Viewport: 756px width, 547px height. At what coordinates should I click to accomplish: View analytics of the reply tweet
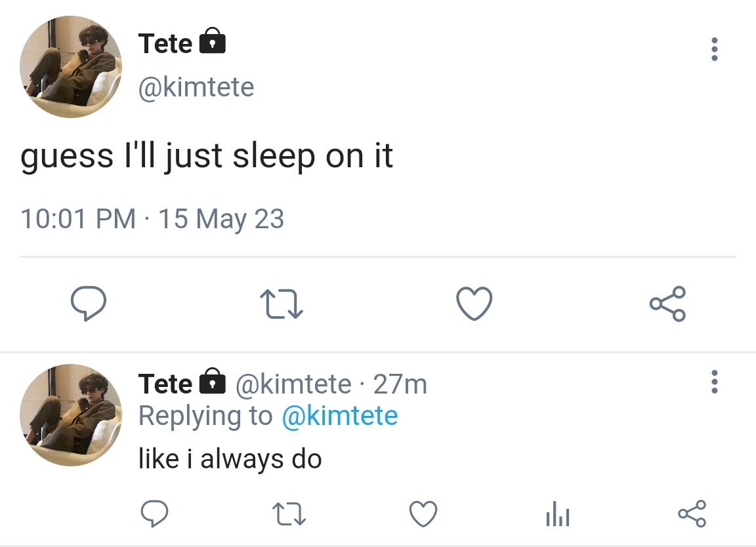point(558,514)
